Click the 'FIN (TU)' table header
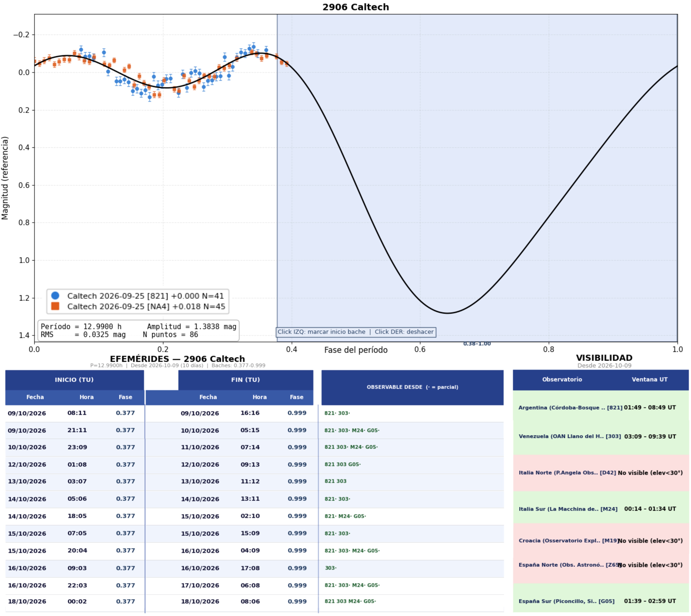This screenshot has height=616, width=691. click(245, 380)
